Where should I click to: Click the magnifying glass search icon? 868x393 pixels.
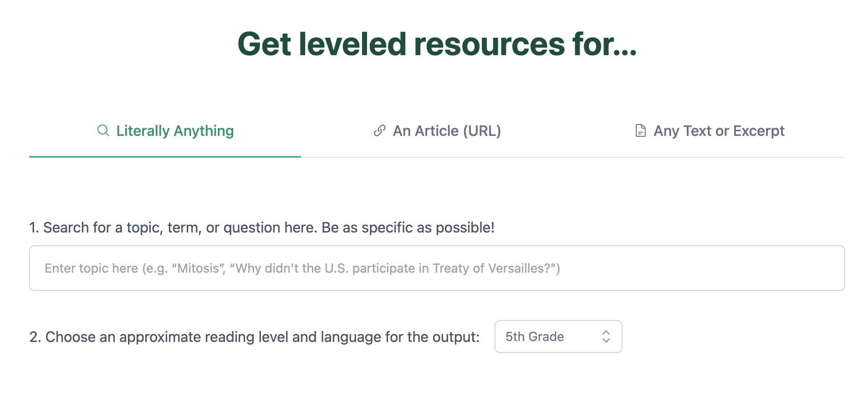(x=103, y=131)
